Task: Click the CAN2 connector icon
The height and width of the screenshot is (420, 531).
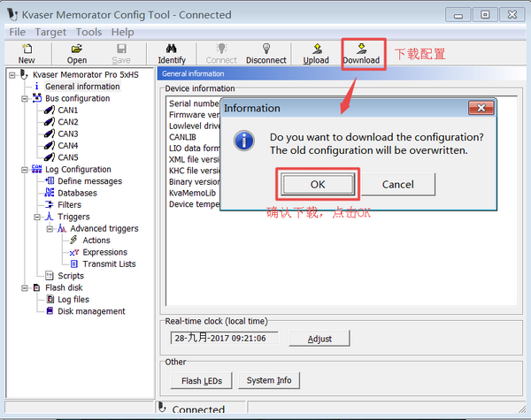Action: pyautogui.click(x=50, y=122)
